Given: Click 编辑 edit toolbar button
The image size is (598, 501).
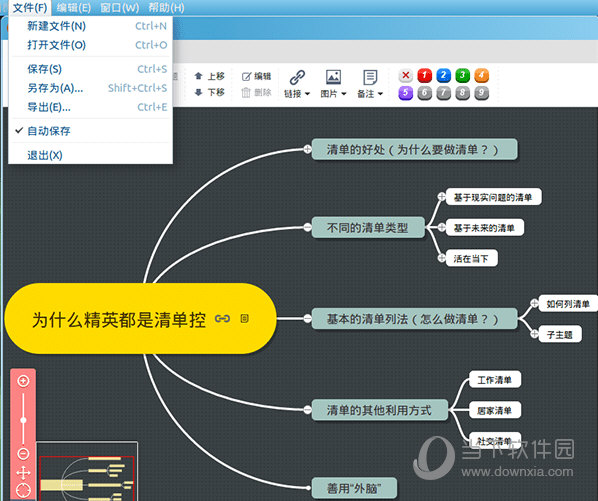Looking at the screenshot, I should tap(256, 77).
